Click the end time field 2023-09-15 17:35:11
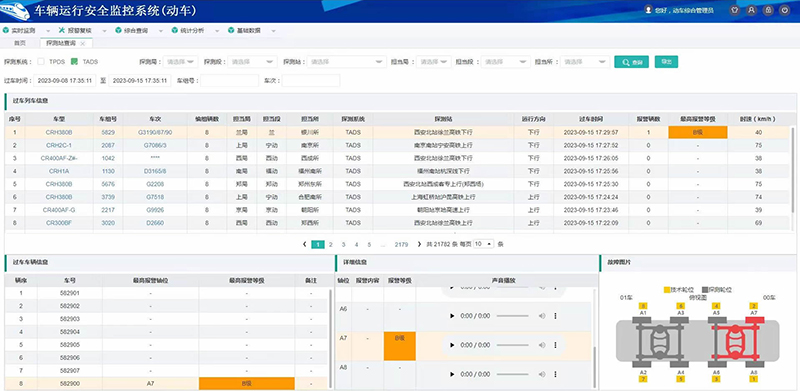This screenshot has height=391, width=800. coord(140,80)
